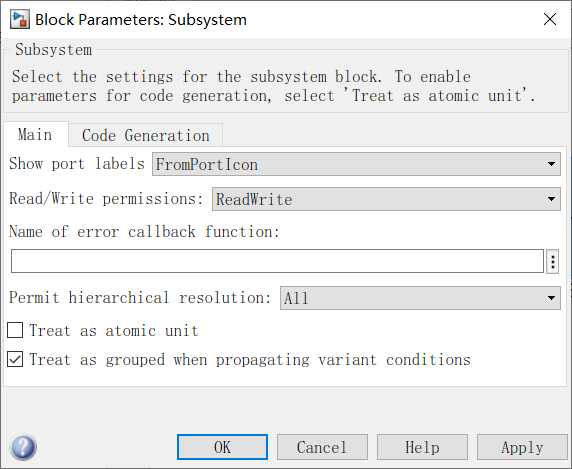
Task: Open the three-dot options menu beside callback field
Action: point(553,261)
